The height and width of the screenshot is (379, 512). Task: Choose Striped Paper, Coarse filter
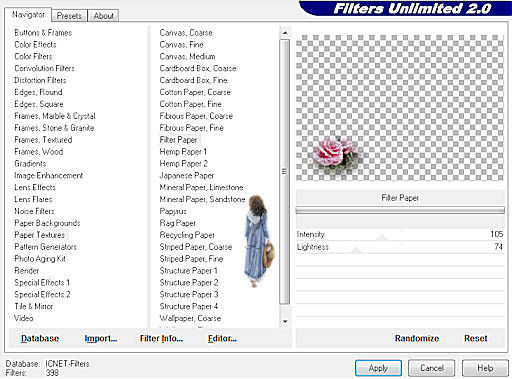[196, 247]
